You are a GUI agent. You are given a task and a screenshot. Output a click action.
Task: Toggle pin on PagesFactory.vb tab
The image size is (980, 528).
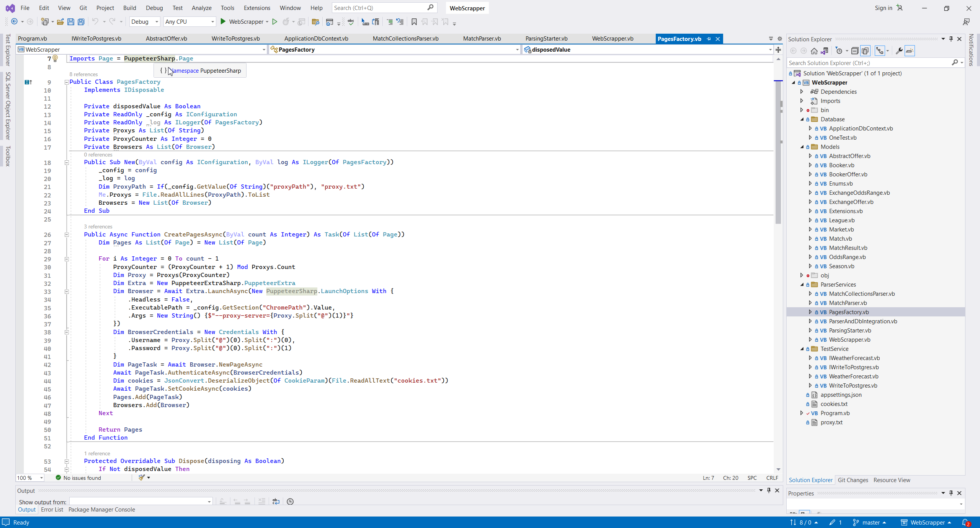click(709, 39)
